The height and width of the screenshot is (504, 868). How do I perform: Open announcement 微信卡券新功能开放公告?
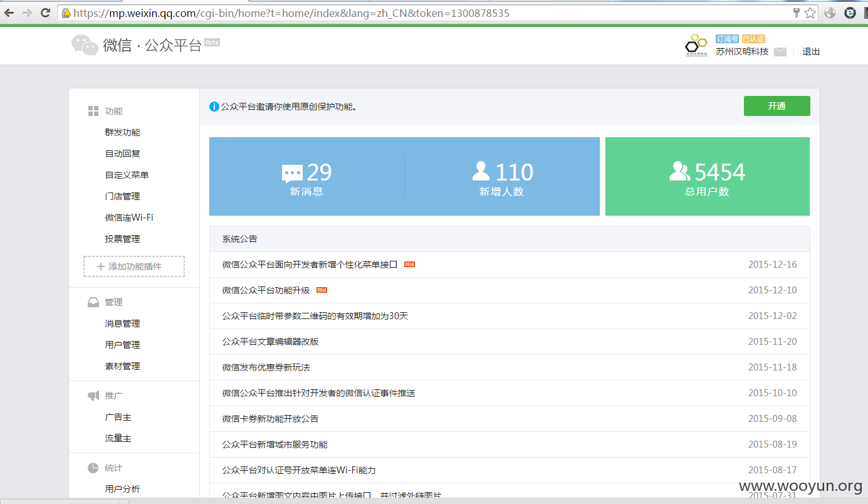[x=271, y=419]
